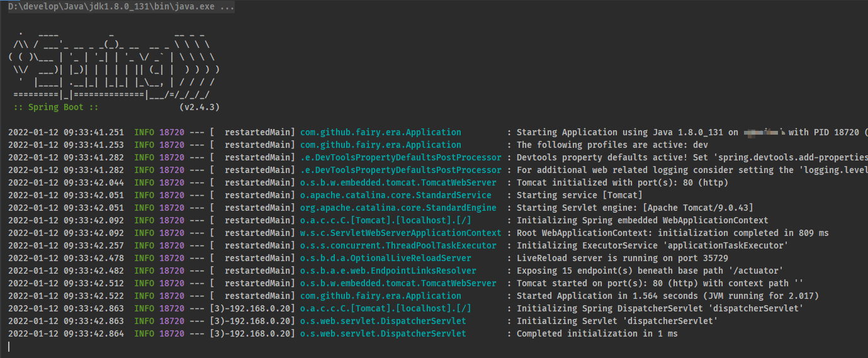Click 'Starting service [Tomcat]' message
The height and width of the screenshot is (358, 868).
coord(579,195)
